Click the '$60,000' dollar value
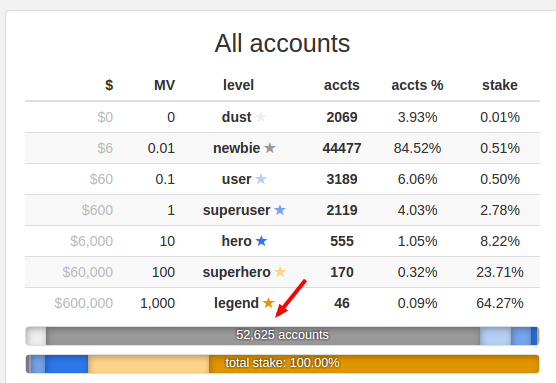The height and width of the screenshot is (383, 556). pyautogui.click(x=88, y=272)
